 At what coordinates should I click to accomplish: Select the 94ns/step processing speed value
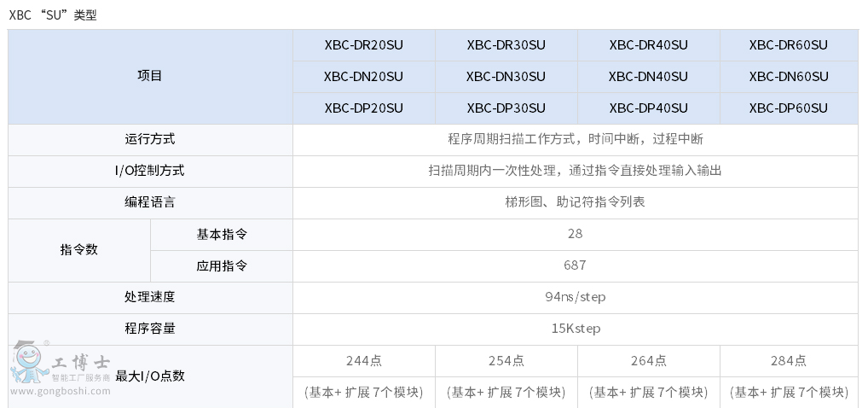tap(575, 297)
